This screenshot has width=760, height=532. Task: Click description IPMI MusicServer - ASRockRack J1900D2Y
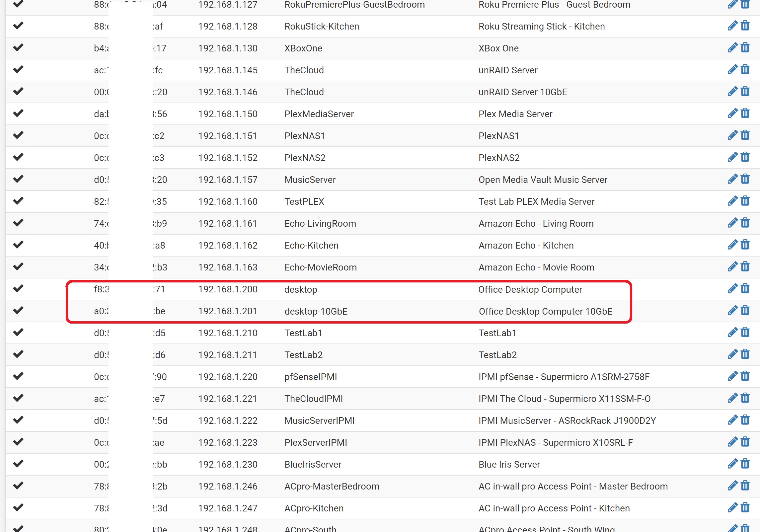tap(567, 421)
